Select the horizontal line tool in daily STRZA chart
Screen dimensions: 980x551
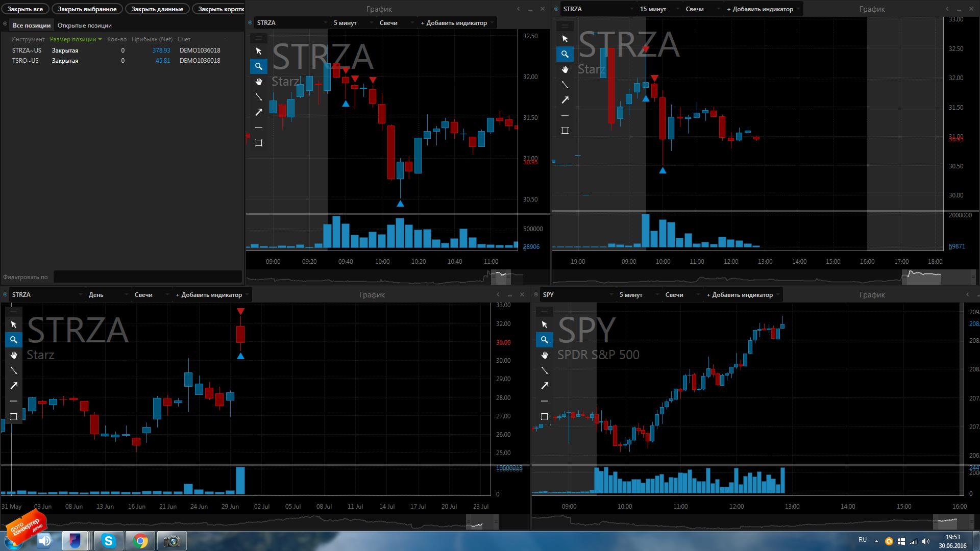point(14,401)
